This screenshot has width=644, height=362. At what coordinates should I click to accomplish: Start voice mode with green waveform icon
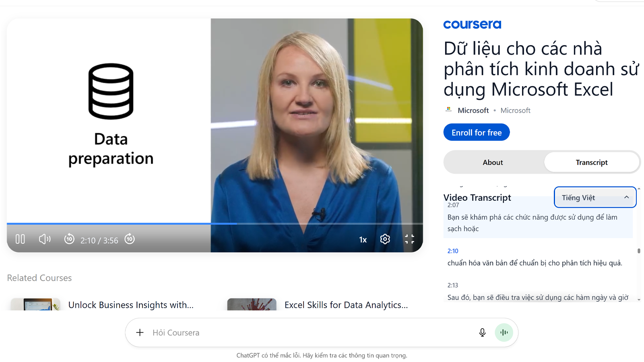[x=504, y=333]
